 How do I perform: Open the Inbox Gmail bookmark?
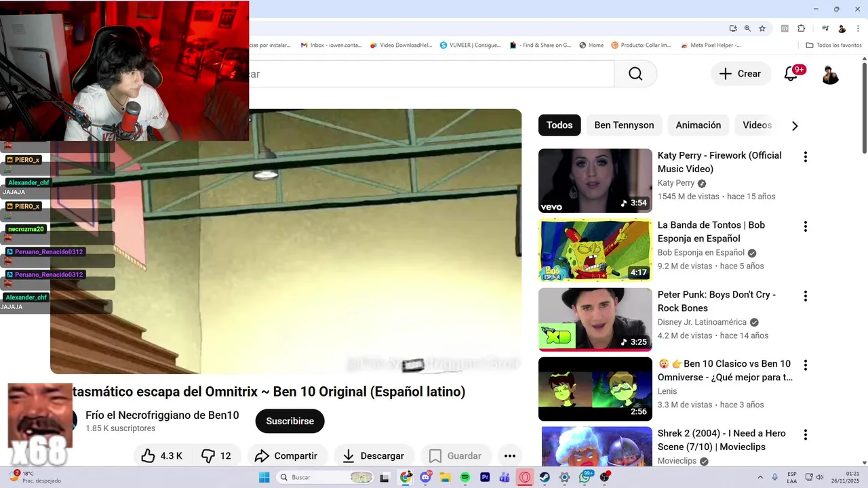click(x=331, y=45)
